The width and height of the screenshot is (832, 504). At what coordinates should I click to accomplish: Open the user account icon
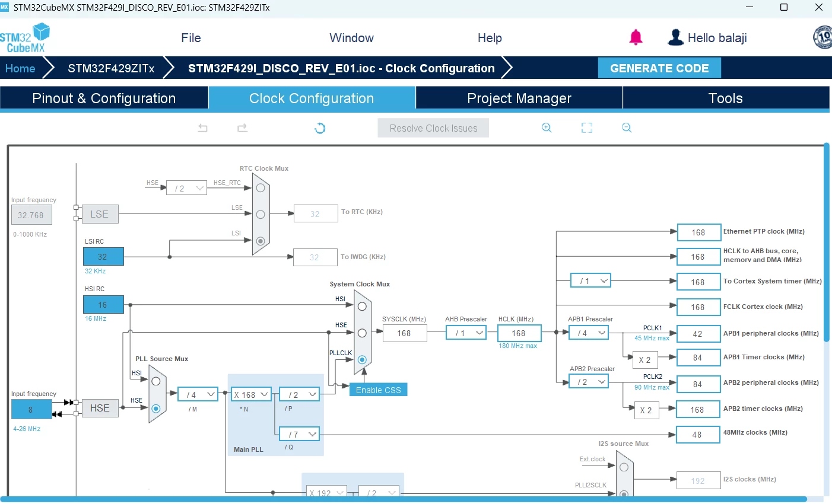[675, 37]
